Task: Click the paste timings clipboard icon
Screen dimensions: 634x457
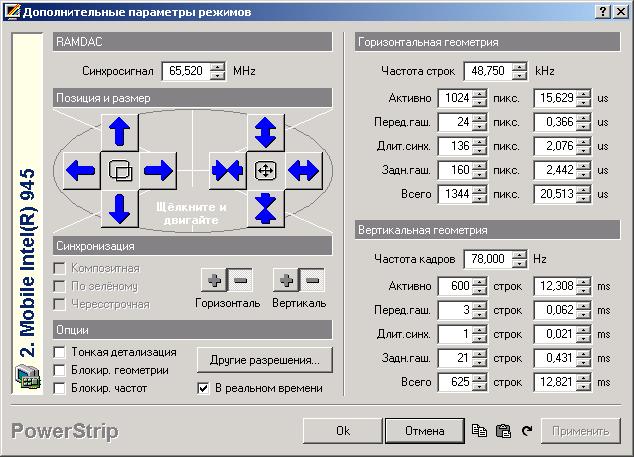Action: (x=503, y=431)
